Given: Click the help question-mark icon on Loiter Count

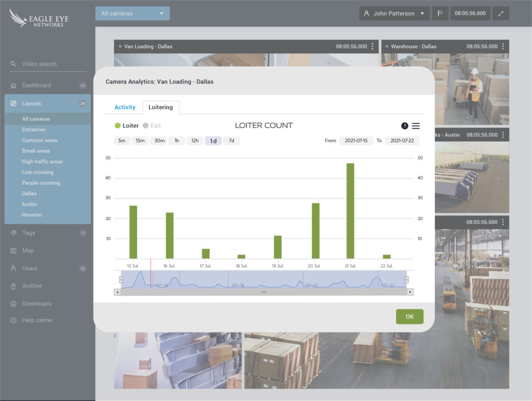Looking at the screenshot, I should [x=404, y=126].
